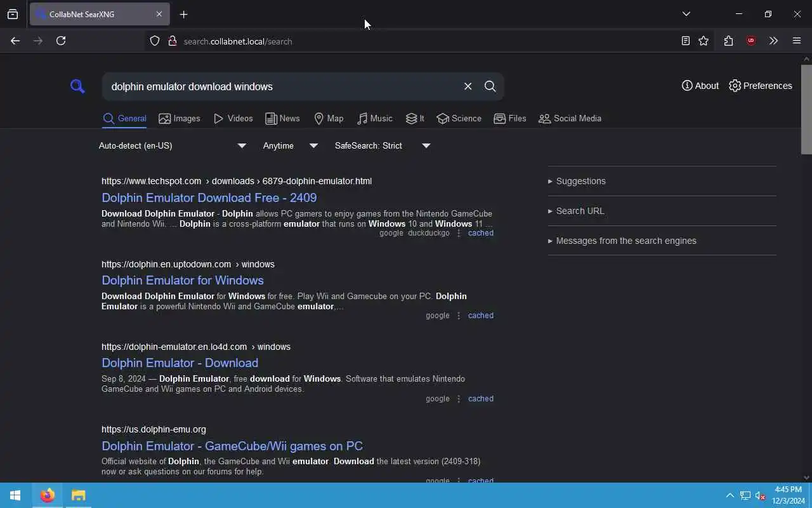Open Dolphin Emulator Download Free - 2409 result
Image resolution: width=812 pixels, height=508 pixels.
(x=209, y=197)
